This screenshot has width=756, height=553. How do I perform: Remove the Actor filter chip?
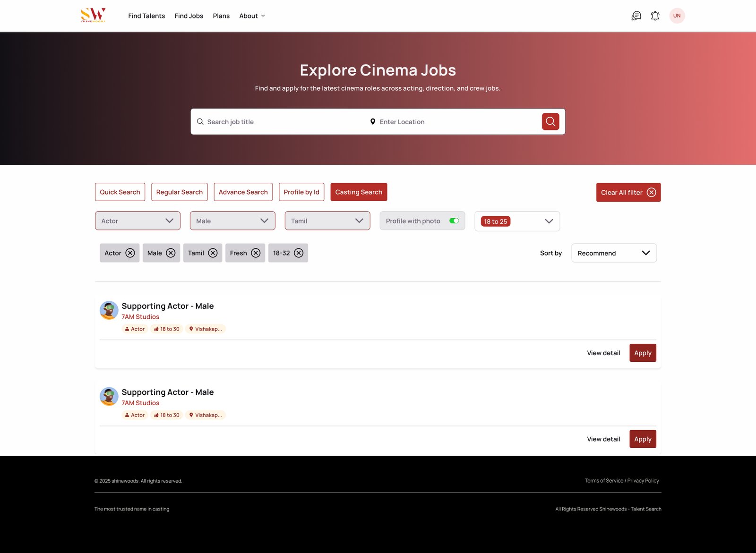click(x=130, y=253)
